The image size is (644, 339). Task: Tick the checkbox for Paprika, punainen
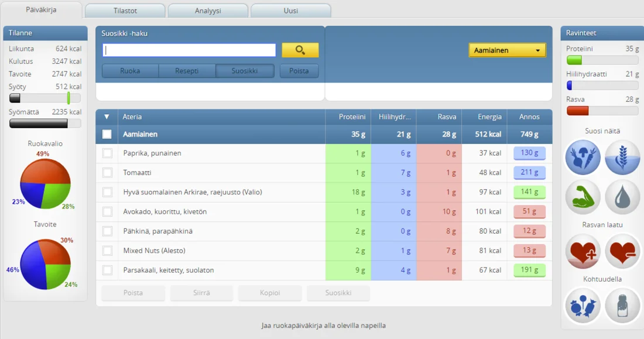click(107, 153)
